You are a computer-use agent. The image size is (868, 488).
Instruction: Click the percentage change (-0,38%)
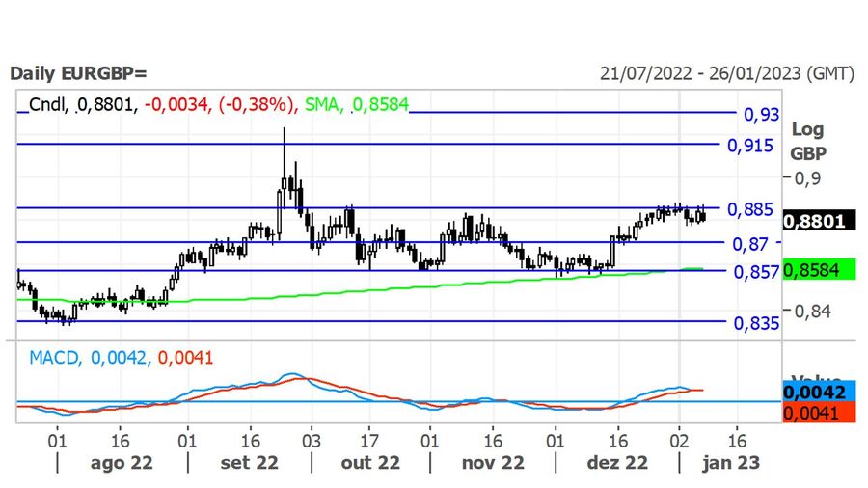[256, 104]
